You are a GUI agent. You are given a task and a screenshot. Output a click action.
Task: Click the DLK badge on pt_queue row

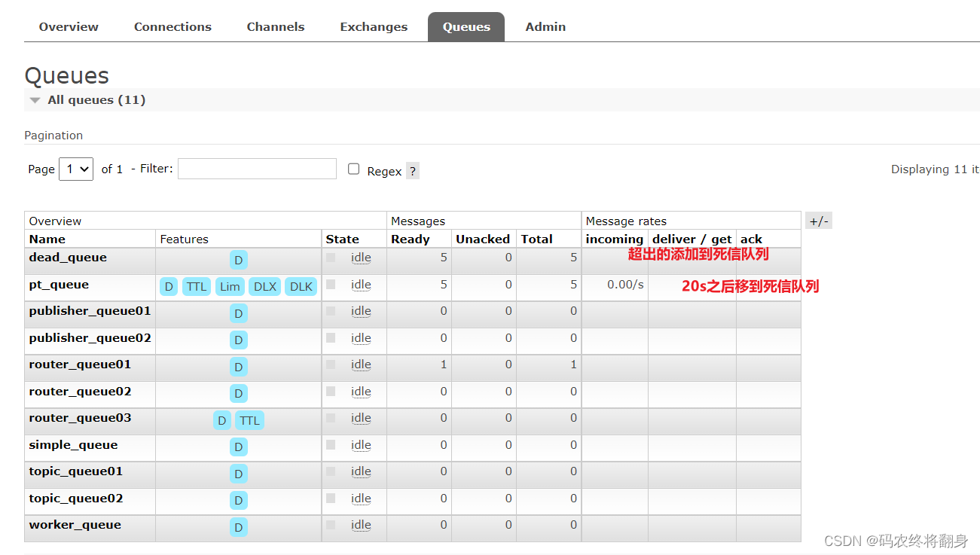pos(301,286)
